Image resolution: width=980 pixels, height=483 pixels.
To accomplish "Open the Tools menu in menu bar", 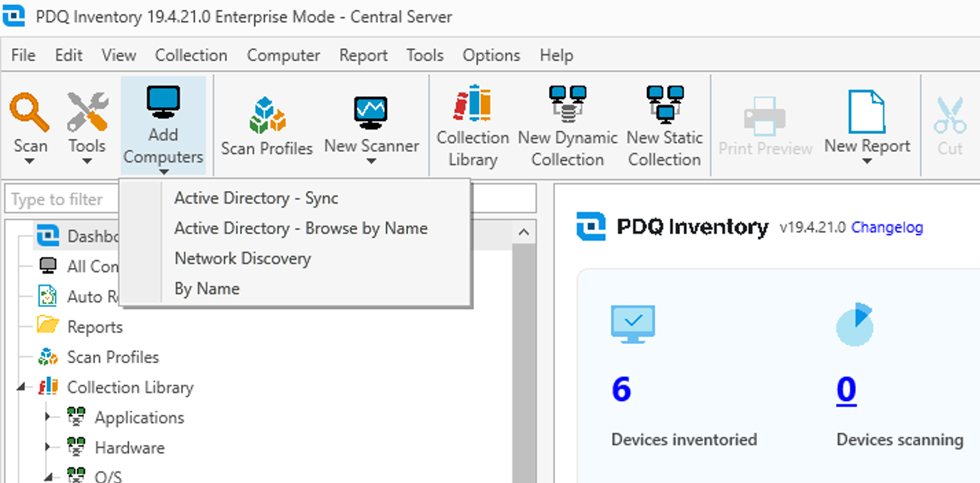I will (x=425, y=55).
